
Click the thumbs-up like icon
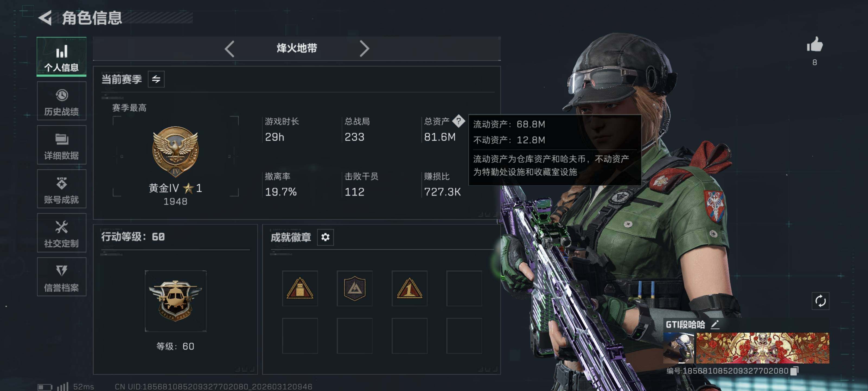click(x=814, y=44)
